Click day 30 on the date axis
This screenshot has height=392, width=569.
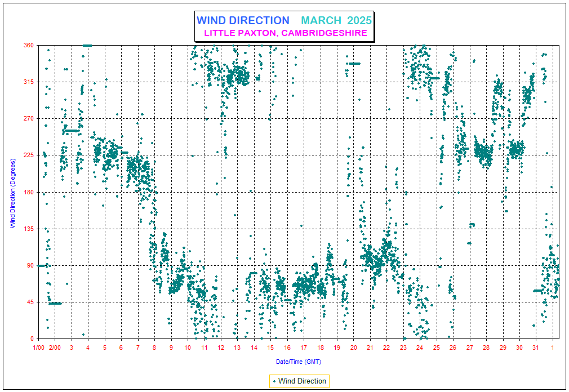(519, 348)
